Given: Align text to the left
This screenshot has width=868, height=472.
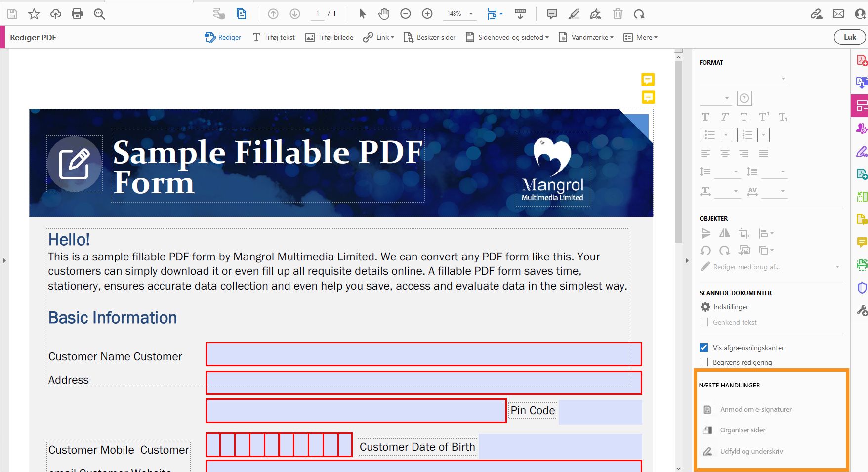Looking at the screenshot, I should 705,153.
